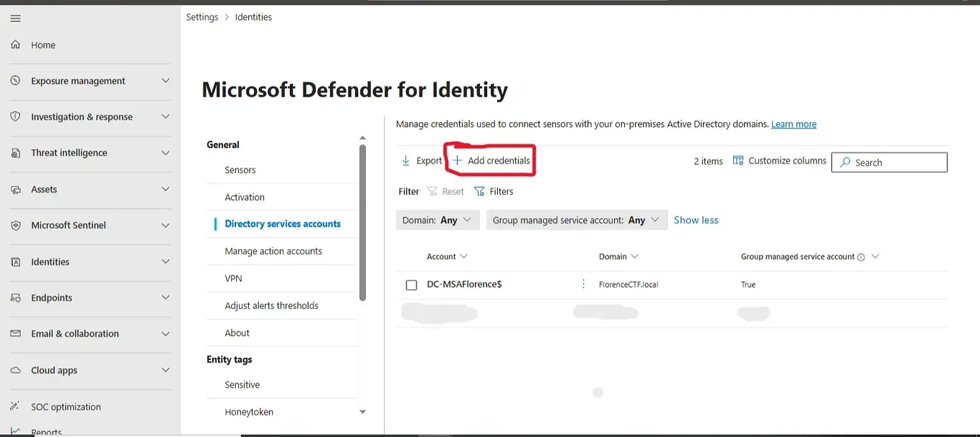Image resolution: width=980 pixels, height=437 pixels.
Task: Click the Group managed service account info icon
Action: (861, 257)
